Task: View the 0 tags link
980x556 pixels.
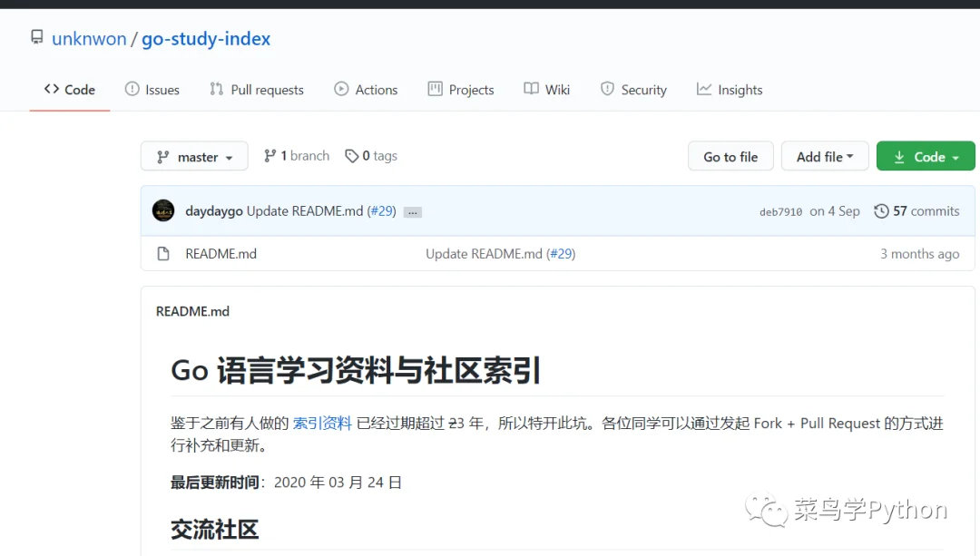Action: tap(371, 156)
